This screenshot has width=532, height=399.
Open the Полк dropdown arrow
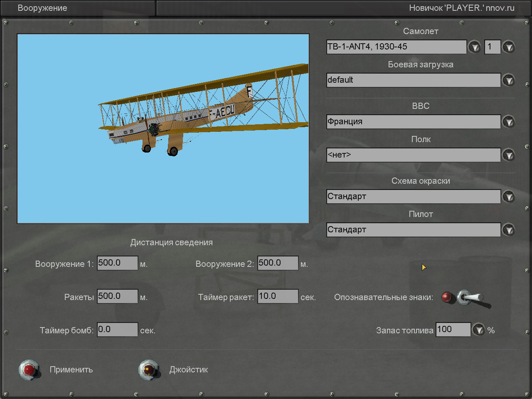point(508,155)
